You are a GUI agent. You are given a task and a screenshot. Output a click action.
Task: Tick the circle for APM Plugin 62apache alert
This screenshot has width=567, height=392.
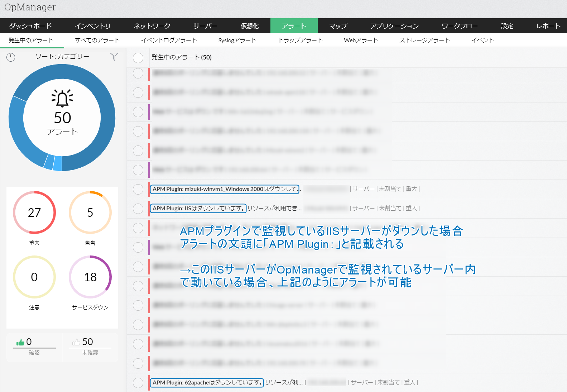point(138,383)
